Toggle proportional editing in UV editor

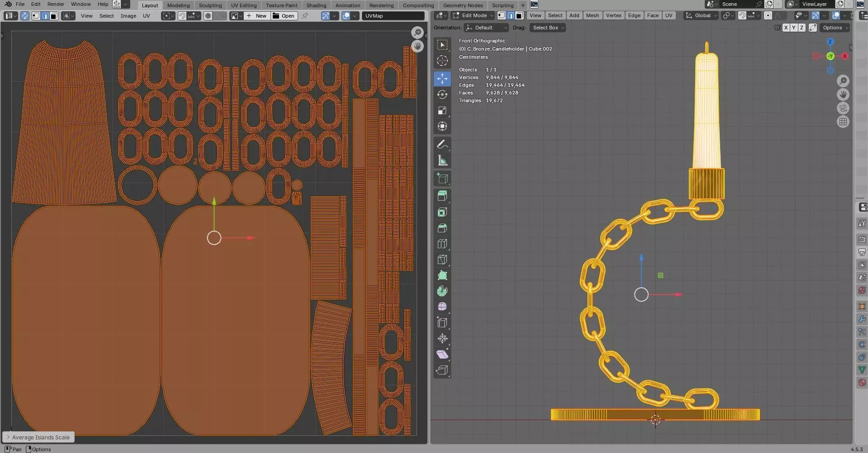(208, 16)
